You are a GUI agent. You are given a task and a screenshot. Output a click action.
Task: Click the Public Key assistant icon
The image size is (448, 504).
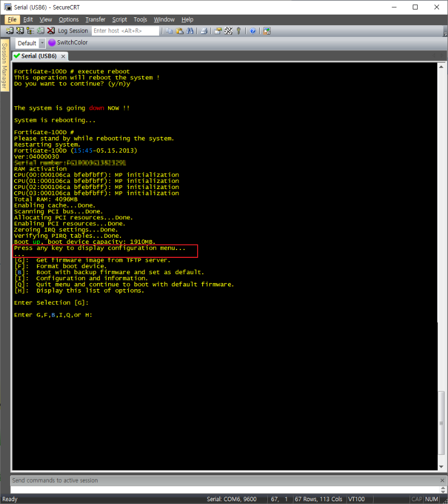(x=239, y=31)
